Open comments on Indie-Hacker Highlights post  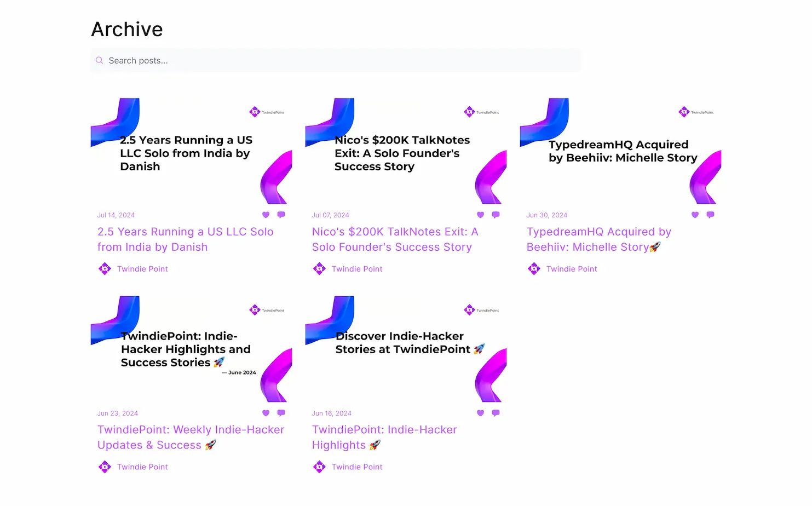496,413
